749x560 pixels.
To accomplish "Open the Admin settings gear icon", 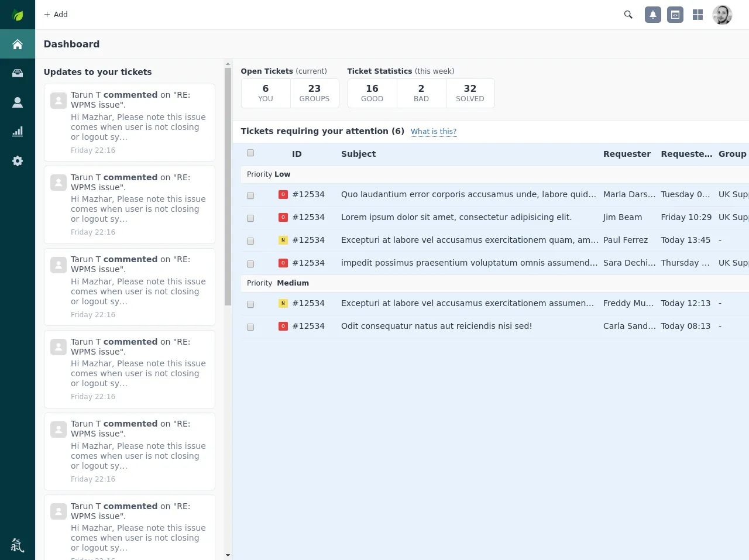I will [18, 161].
